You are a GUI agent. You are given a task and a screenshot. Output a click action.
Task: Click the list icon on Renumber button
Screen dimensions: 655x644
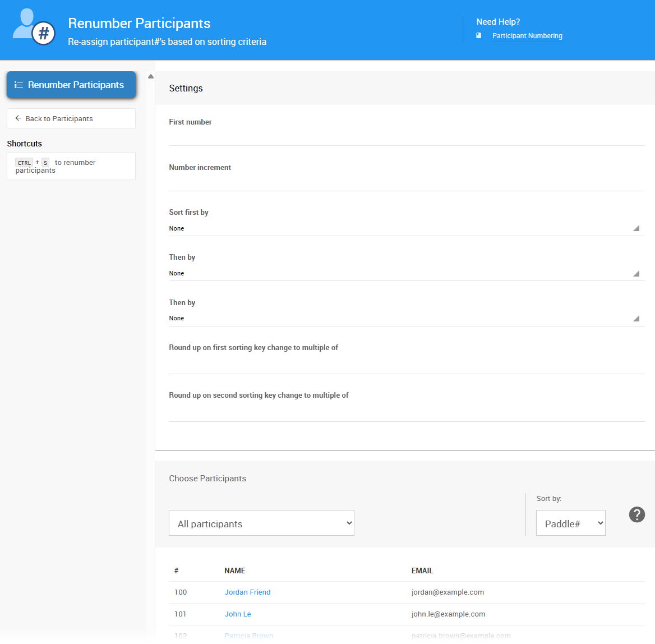point(19,85)
